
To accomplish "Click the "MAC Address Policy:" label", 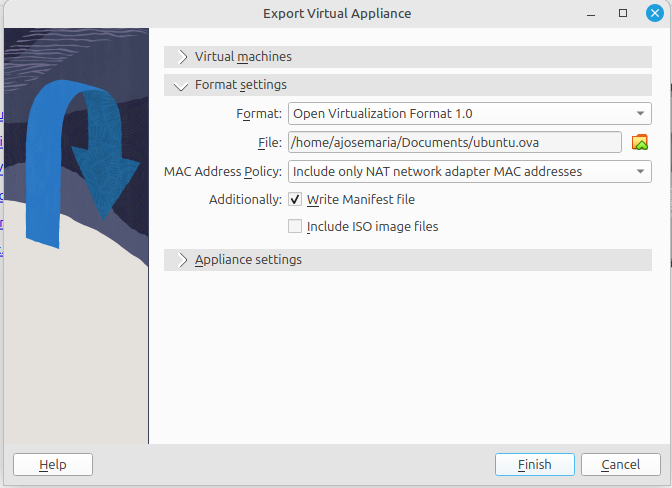I will coord(223,171).
